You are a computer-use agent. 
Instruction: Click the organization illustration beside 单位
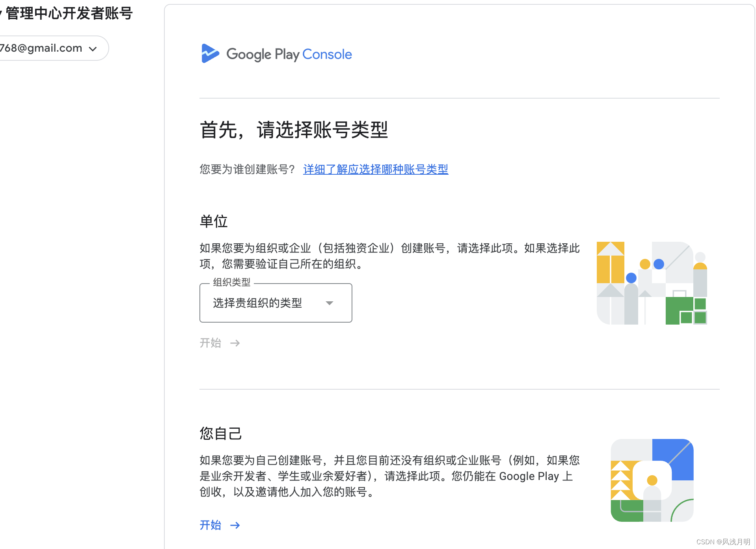click(652, 283)
